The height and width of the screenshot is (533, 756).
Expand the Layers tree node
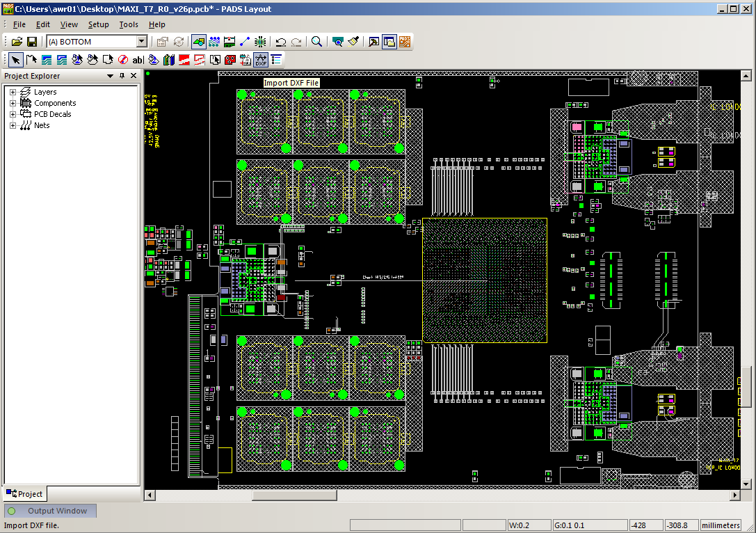point(13,92)
